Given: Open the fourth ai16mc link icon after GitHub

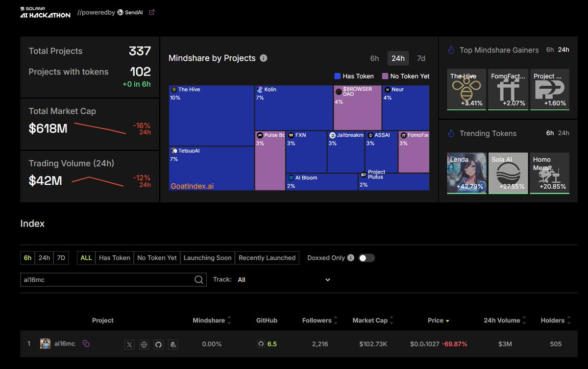Looking at the screenshot, I should pyautogui.click(x=172, y=344).
